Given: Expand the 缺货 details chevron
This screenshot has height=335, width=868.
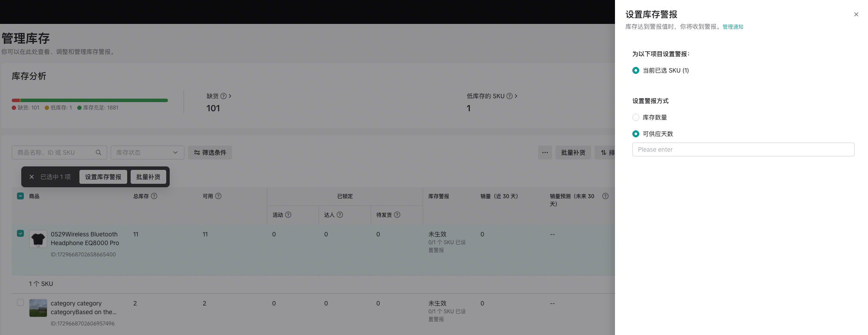Looking at the screenshot, I should pos(230,96).
